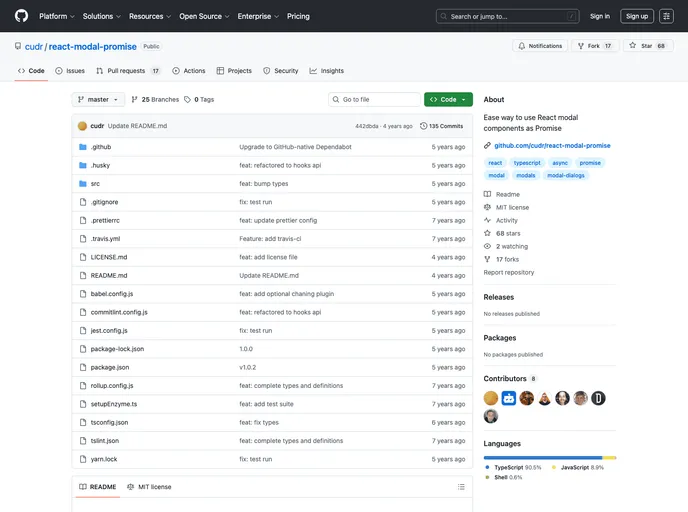Click the eye icon beside 2 watching
The height and width of the screenshot is (512, 688).
(487, 246)
